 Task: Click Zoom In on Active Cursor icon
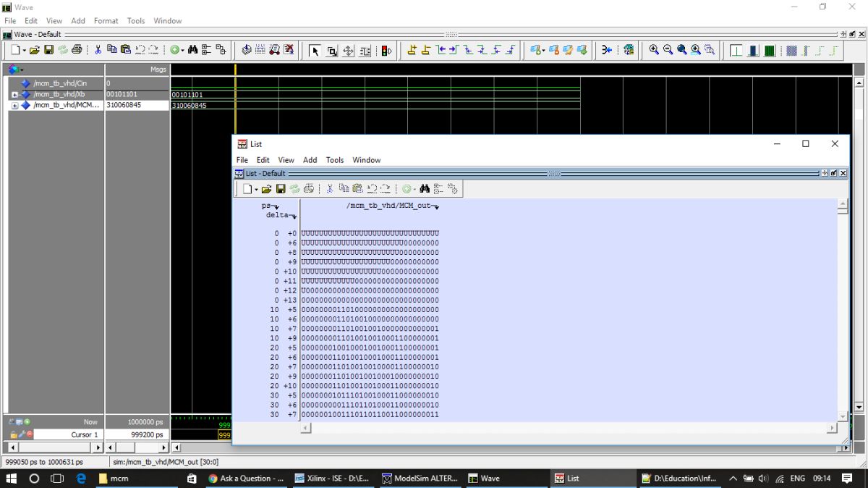(696, 50)
